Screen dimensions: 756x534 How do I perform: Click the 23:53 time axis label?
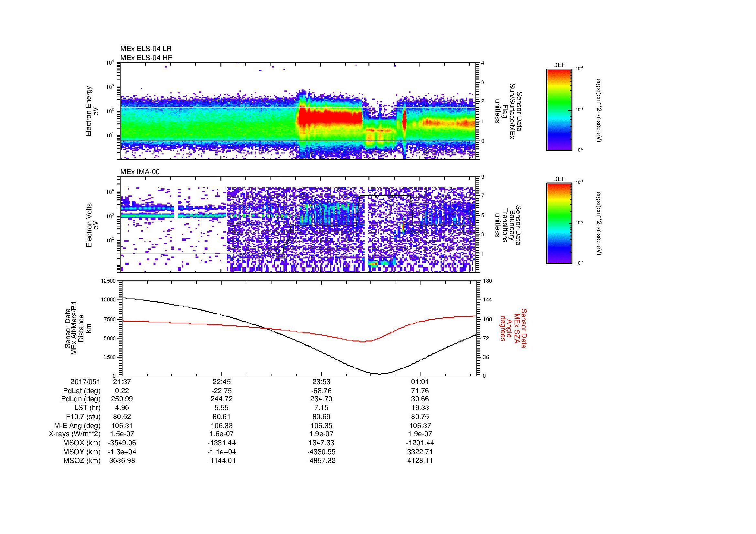point(321,382)
